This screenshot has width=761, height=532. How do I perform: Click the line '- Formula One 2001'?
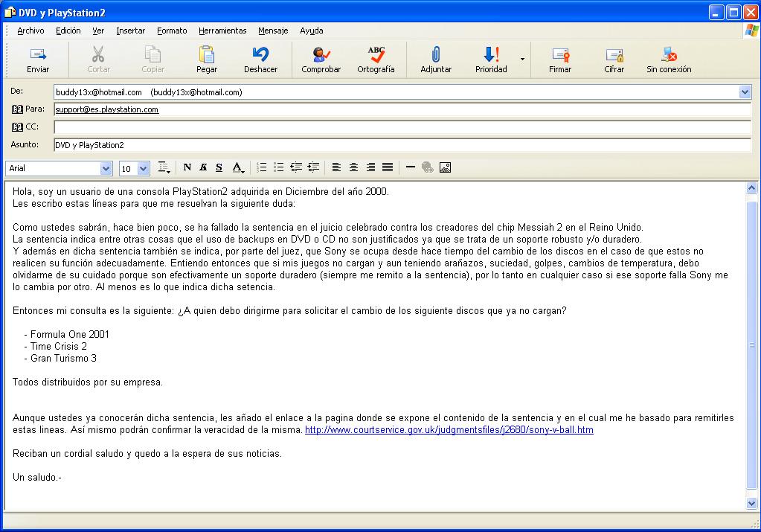66,334
